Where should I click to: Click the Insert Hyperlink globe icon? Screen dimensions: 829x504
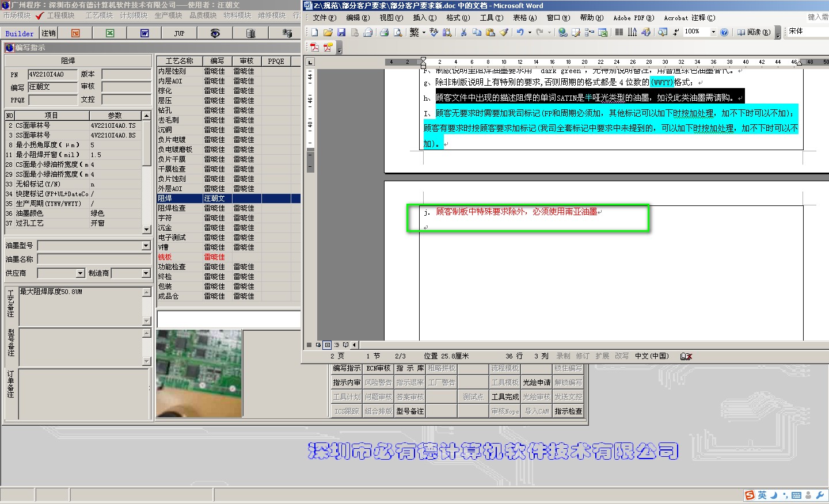[x=563, y=32]
